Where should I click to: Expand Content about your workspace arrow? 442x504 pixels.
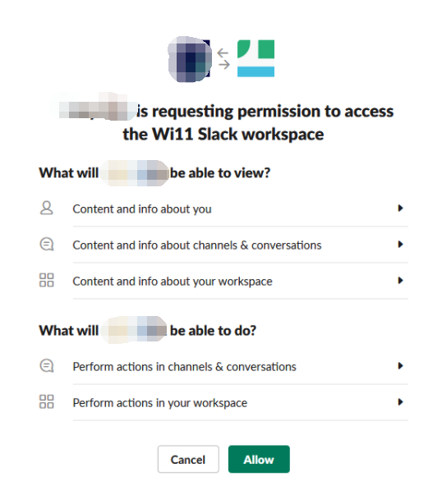(400, 280)
